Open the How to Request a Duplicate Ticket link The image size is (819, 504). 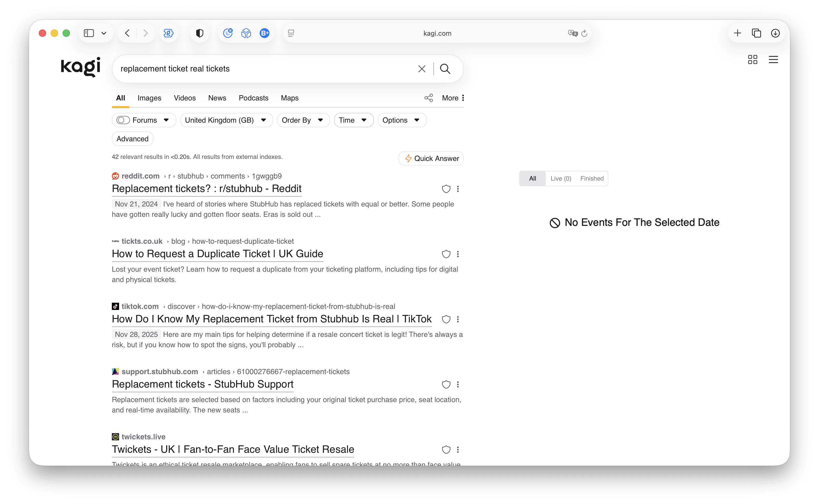[217, 254]
